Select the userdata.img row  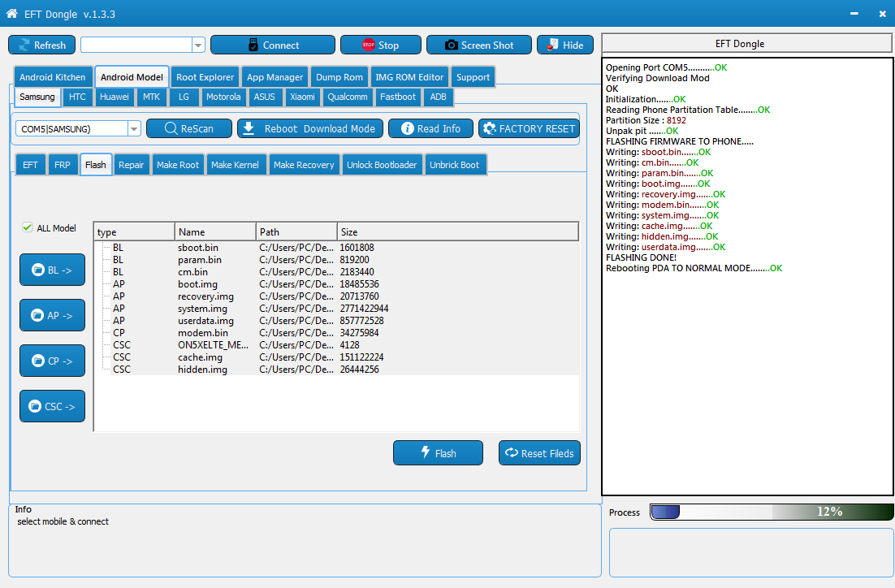[x=337, y=321]
